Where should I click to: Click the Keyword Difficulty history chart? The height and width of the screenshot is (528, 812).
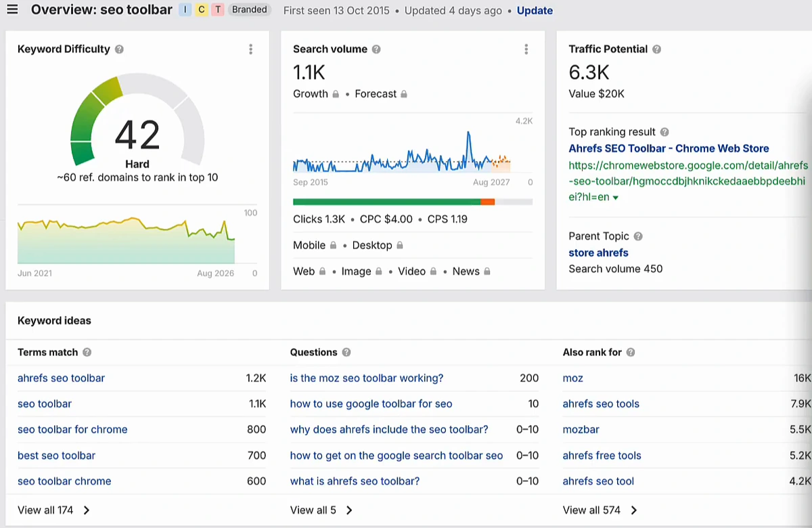[126, 240]
